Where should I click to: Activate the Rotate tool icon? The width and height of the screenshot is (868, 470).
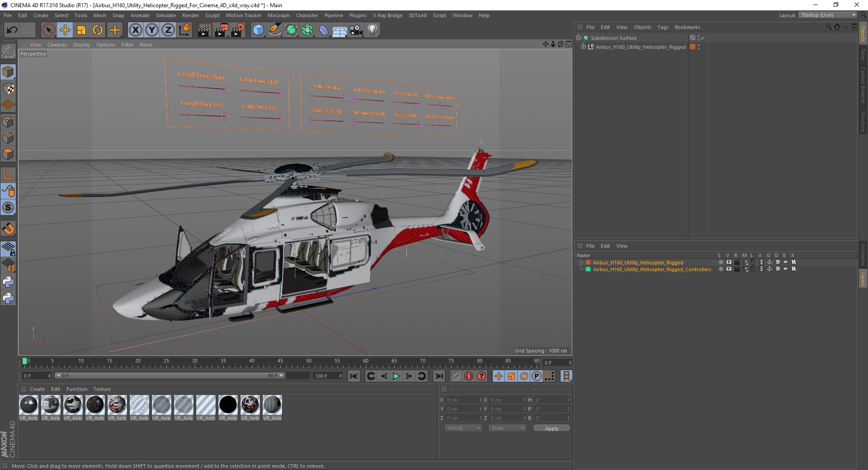(98, 30)
